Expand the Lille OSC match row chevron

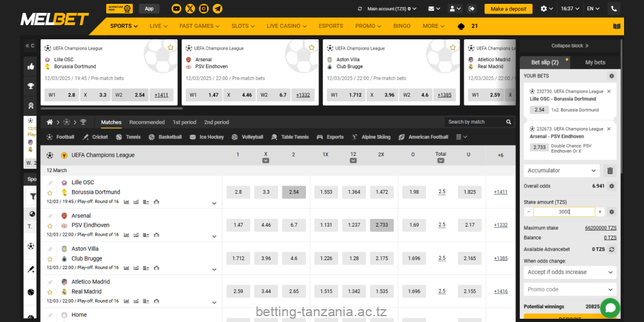[214, 204]
